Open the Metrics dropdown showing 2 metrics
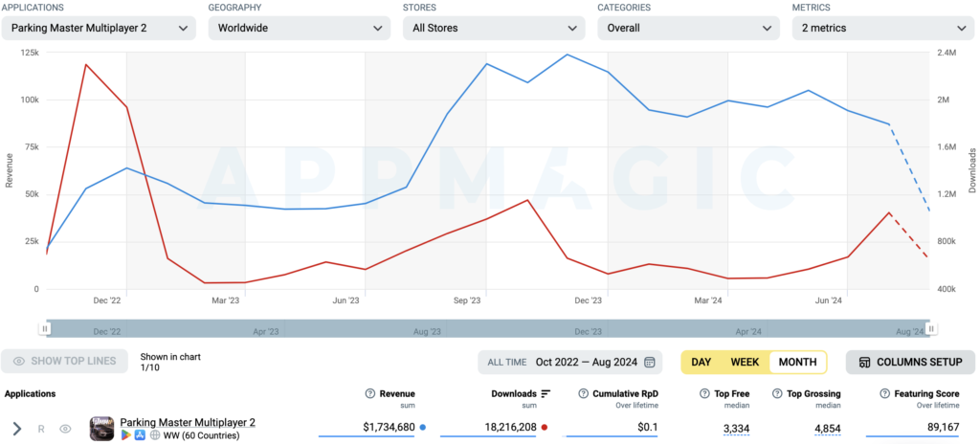 pos(883,28)
